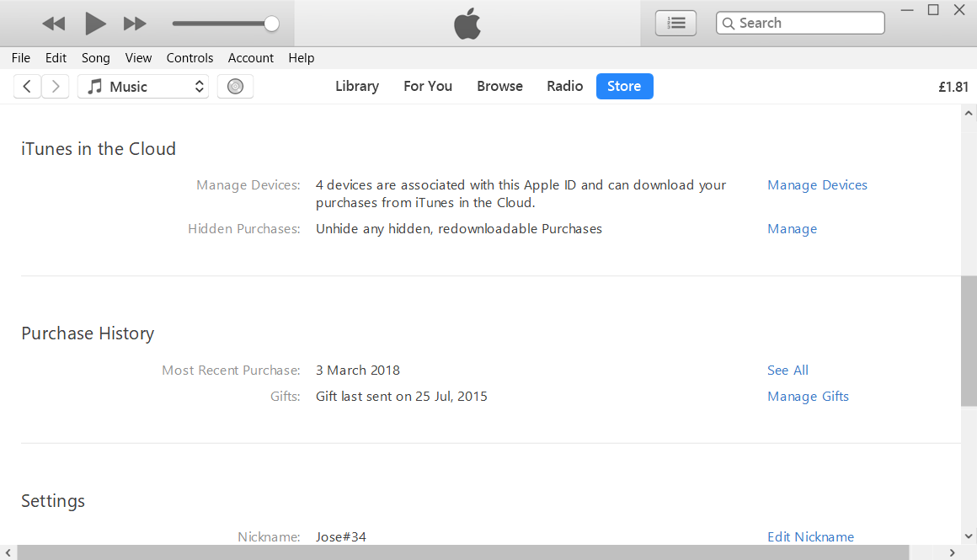The height and width of the screenshot is (560, 977).
Task: Open the Edit menu
Action: pyautogui.click(x=56, y=58)
